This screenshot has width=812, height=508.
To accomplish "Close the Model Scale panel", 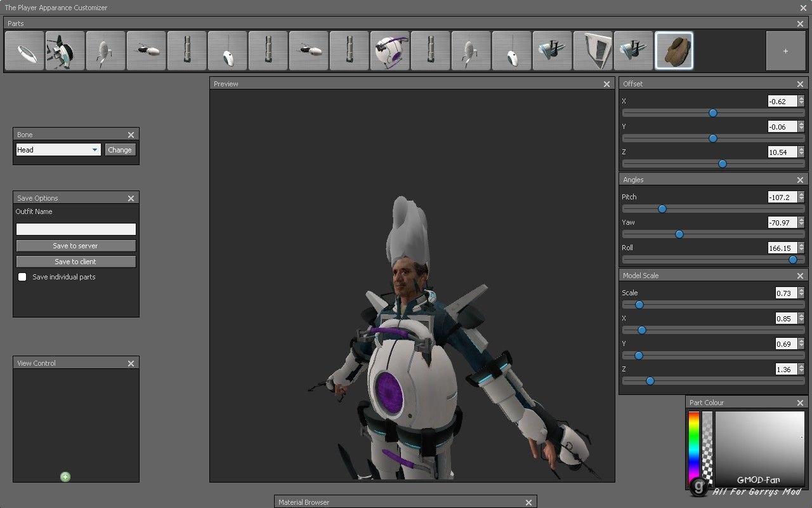I will pos(800,276).
